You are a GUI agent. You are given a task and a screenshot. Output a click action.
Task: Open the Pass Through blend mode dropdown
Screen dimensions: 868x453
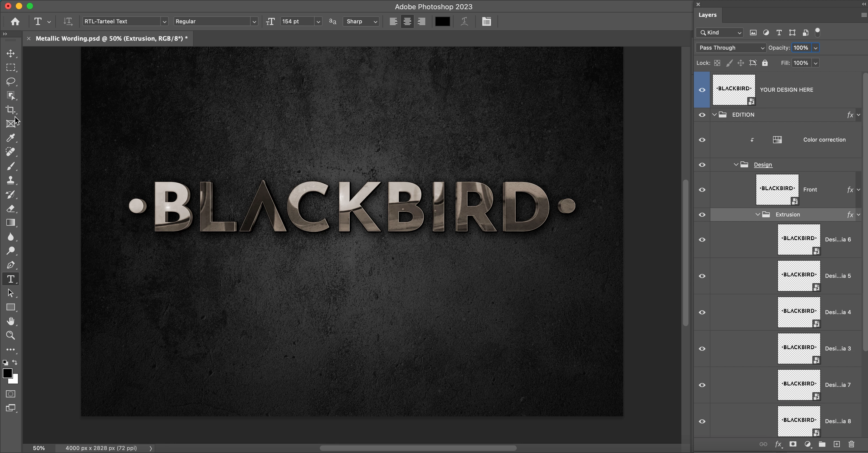click(730, 48)
